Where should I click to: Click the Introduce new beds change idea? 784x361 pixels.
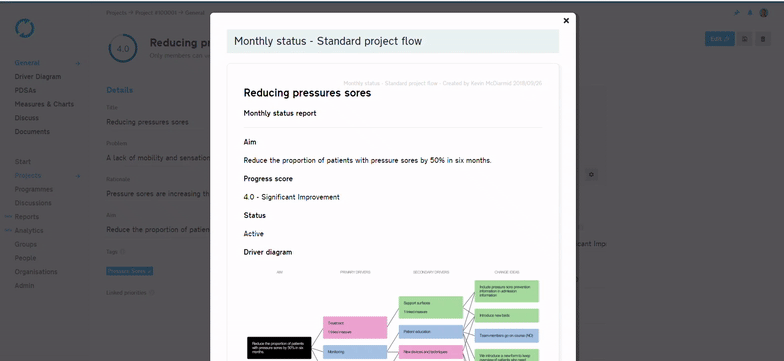click(x=506, y=316)
